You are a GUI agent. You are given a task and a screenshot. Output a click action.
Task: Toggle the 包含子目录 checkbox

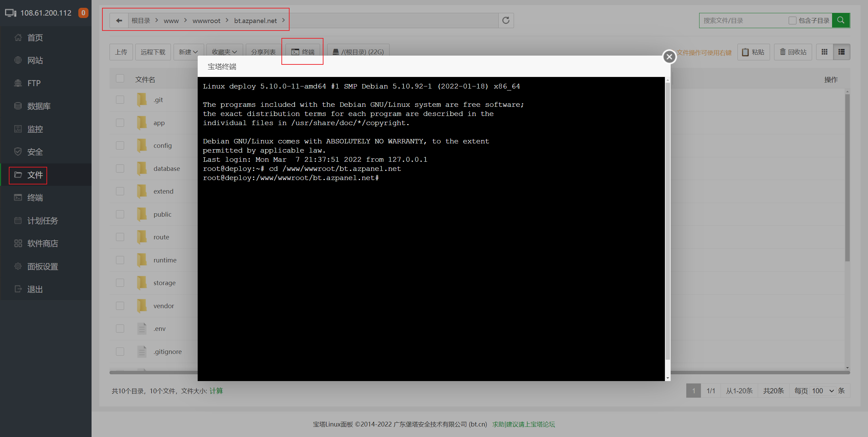pos(792,21)
